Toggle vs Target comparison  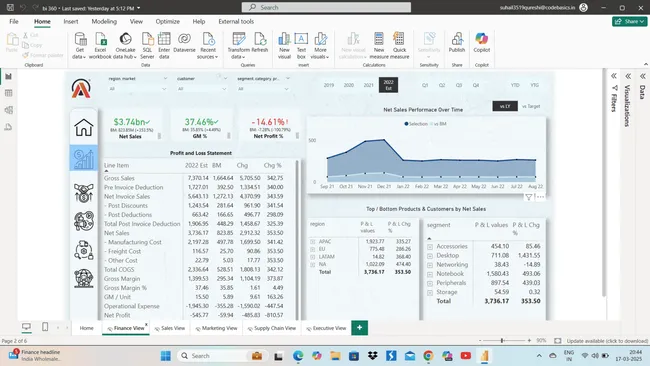pos(531,106)
